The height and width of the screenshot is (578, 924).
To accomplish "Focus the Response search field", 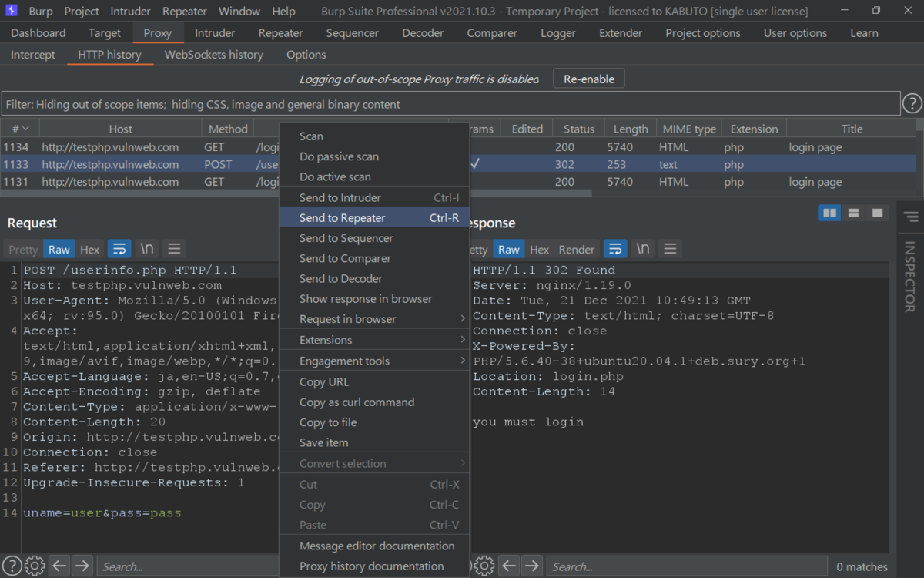I will pos(687,566).
